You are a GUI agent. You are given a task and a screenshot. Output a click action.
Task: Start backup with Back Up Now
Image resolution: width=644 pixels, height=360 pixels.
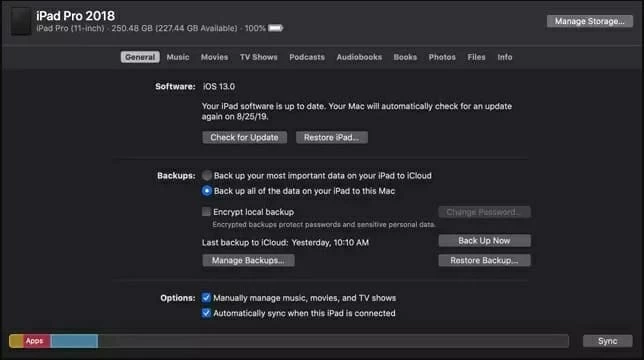484,241
